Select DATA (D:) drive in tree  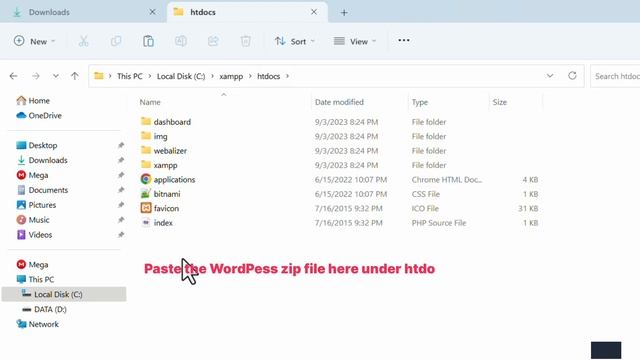coord(44,309)
